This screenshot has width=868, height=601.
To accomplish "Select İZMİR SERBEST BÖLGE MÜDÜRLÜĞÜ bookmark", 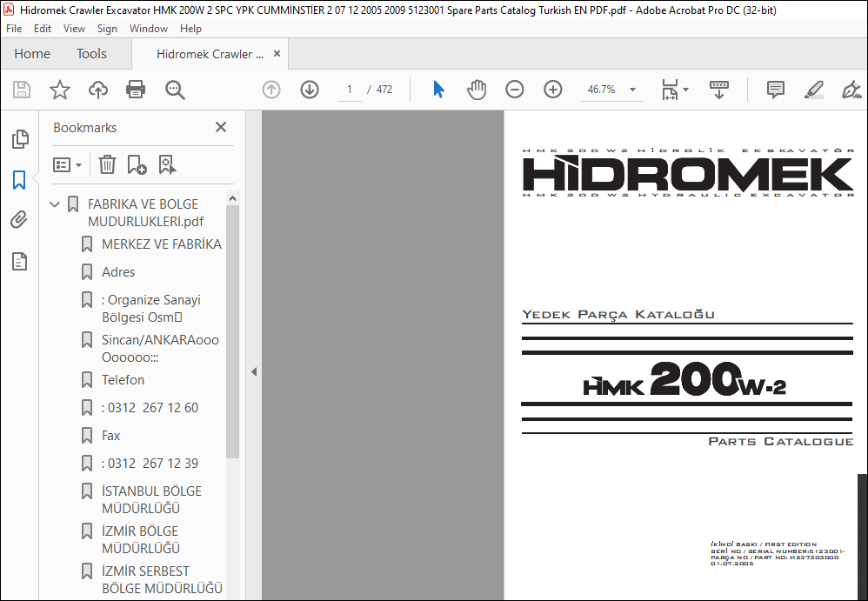I will 162,579.
